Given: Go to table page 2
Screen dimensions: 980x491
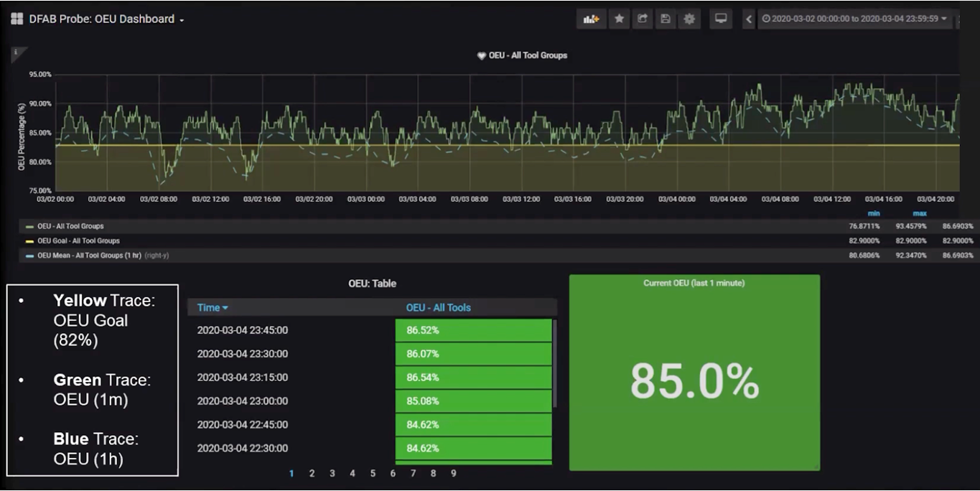Looking at the screenshot, I should coord(312,473).
